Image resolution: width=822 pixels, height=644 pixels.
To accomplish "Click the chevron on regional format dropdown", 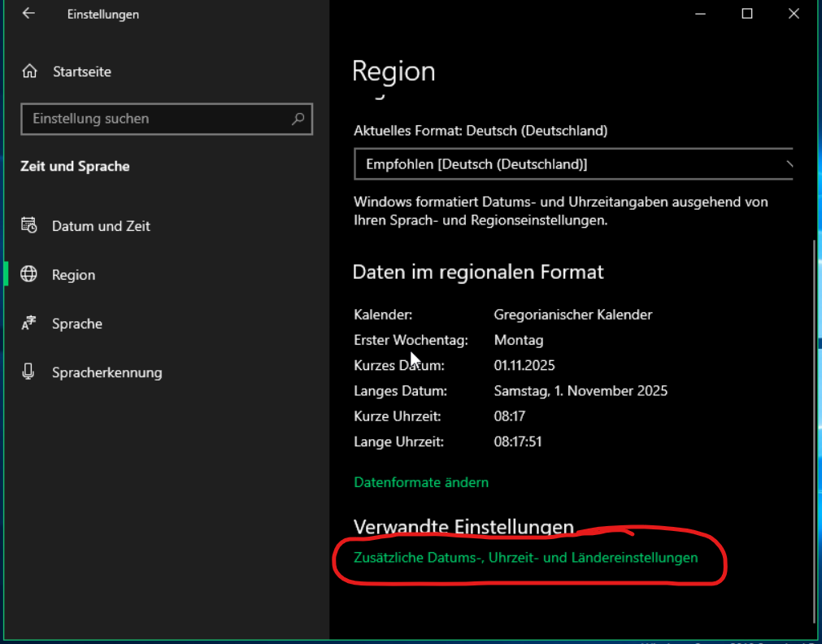I will (x=787, y=164).
